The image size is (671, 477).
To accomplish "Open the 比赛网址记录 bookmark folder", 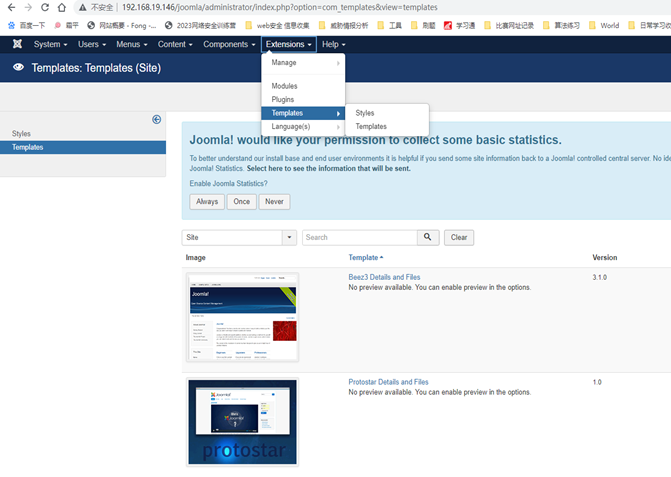I will (x=509, y=26).
